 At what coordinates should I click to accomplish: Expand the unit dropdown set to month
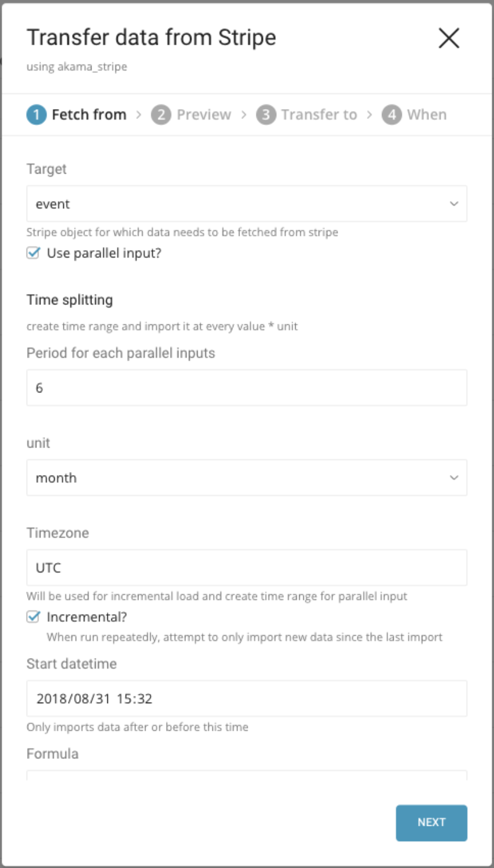coord(246,477)
